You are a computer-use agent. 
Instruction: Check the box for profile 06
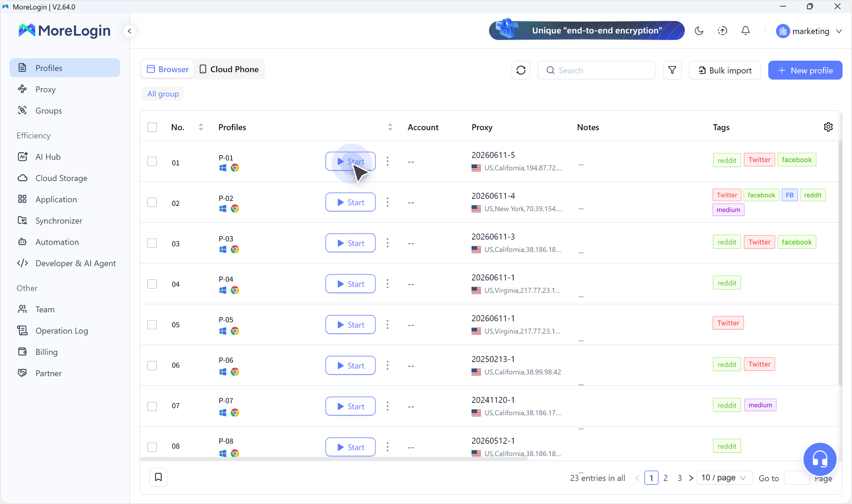click(x=152, y=366)
